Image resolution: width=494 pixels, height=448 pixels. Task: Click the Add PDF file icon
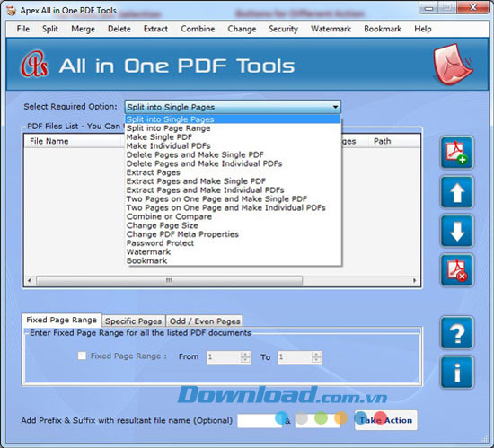[456, 153]
